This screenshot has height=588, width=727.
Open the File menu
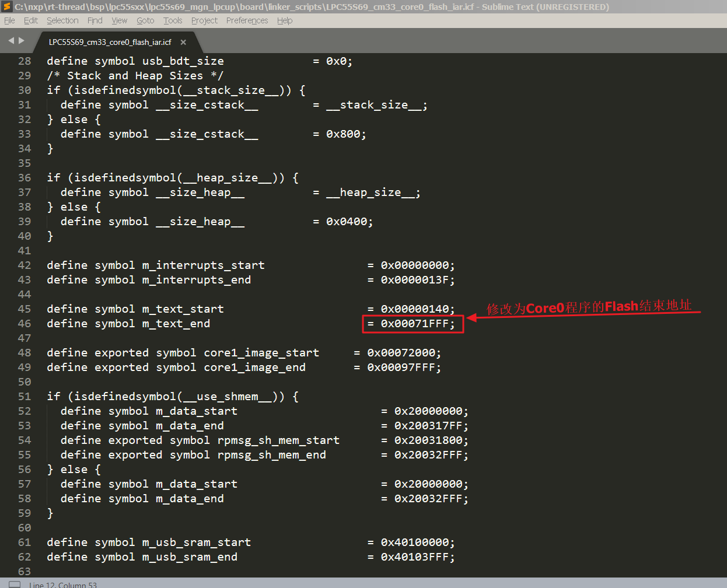tap(9, 20)
